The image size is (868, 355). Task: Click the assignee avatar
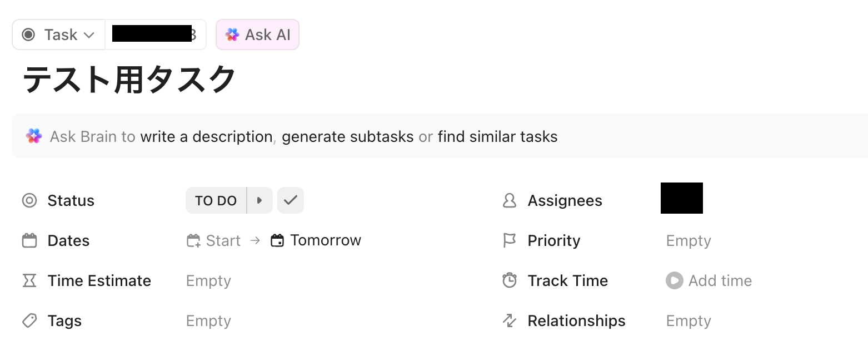click(681, 198)
